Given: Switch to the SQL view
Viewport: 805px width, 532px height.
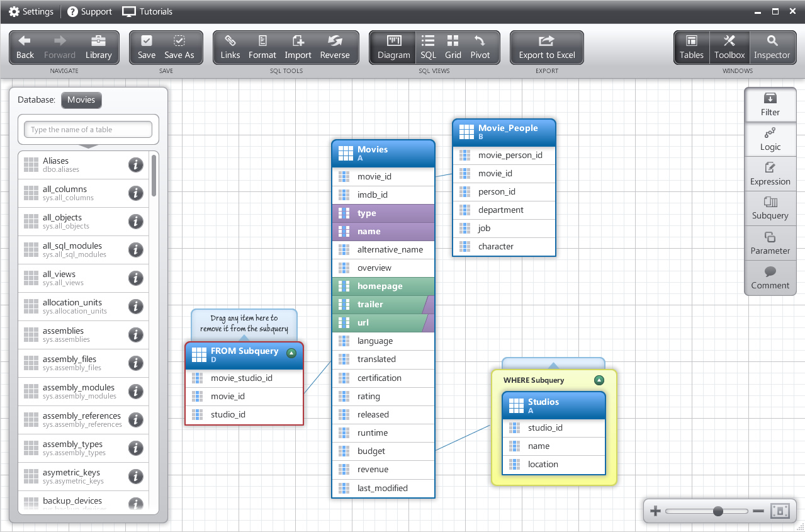Looking at the screenshot, I should click(428, 47).
